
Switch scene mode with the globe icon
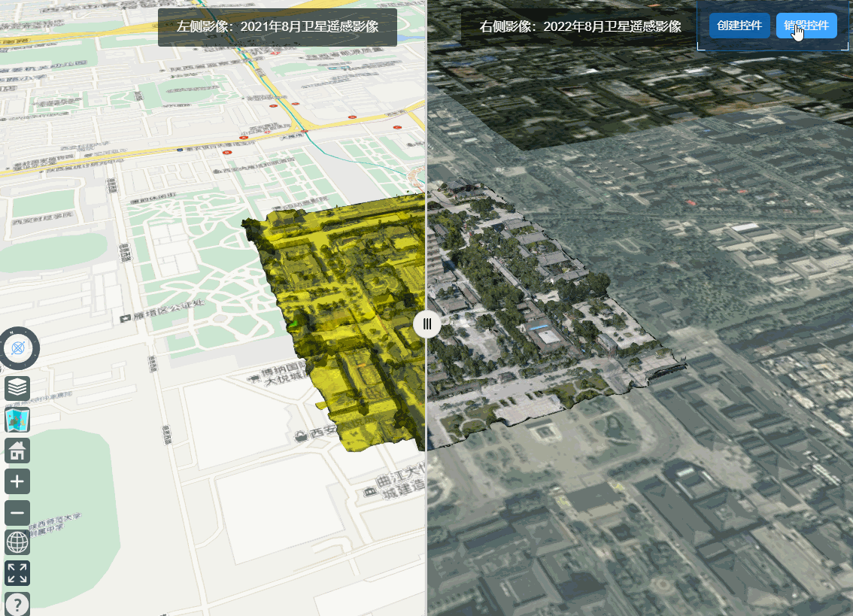(17, 542)
